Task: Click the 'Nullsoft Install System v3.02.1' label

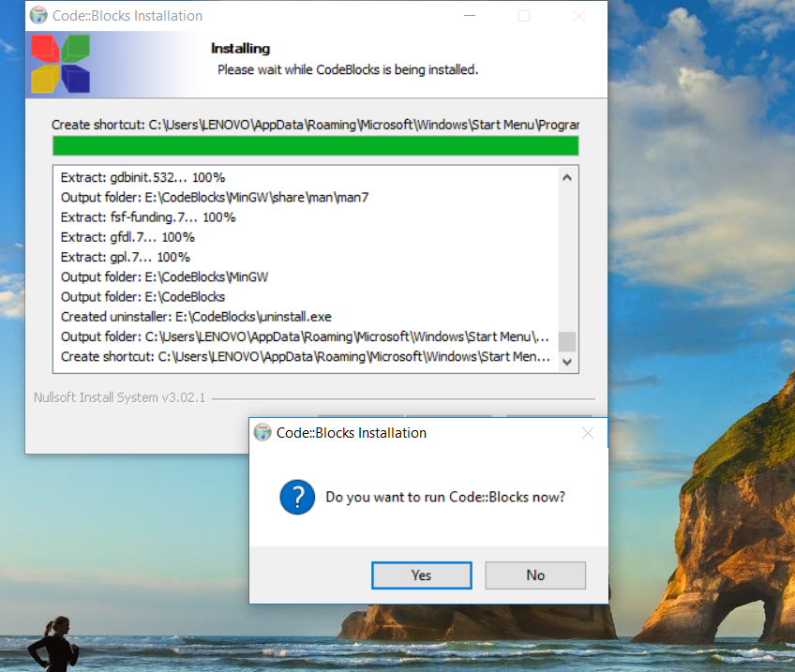Action: [x=120, y=397]
